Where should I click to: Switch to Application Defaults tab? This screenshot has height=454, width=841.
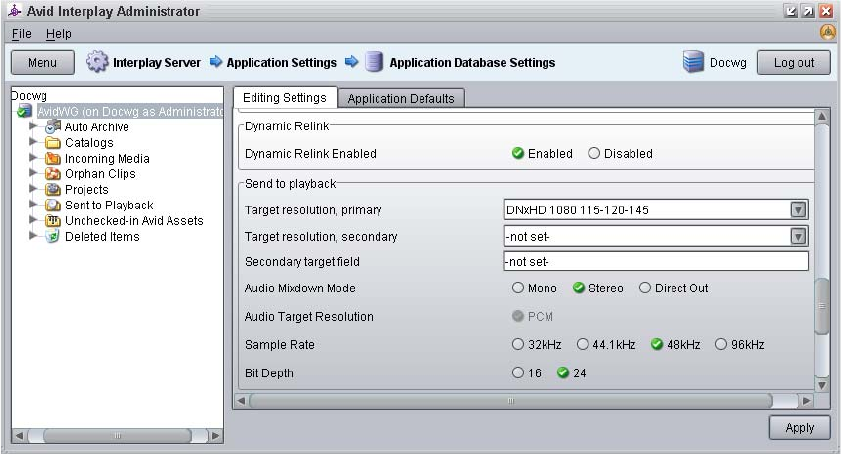point(400,98)
